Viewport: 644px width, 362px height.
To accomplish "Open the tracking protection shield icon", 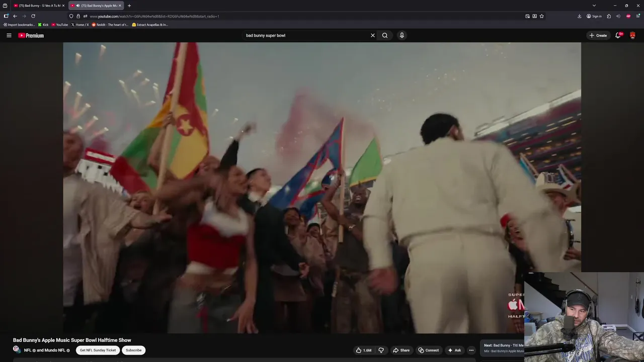I will (x=71, y=16).
